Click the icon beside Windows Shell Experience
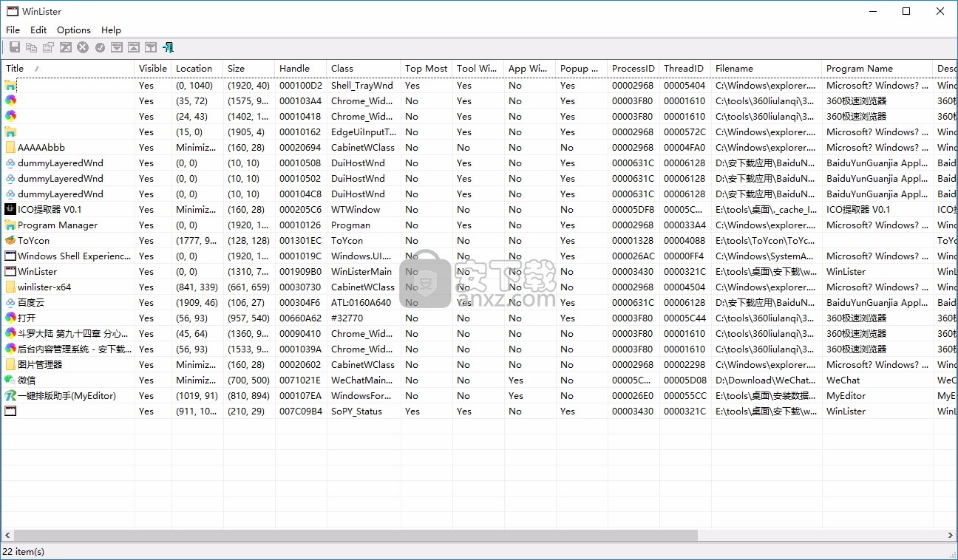The image size is (958, 560). pos(10,256)
